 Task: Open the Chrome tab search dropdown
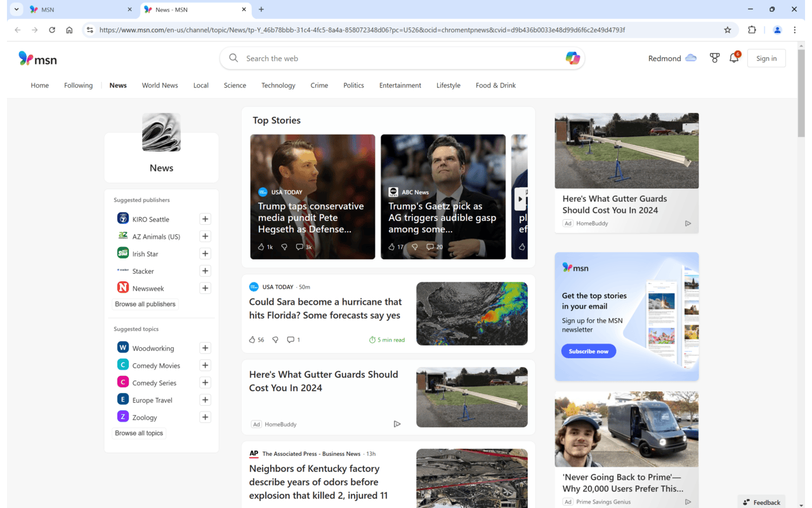16,9
